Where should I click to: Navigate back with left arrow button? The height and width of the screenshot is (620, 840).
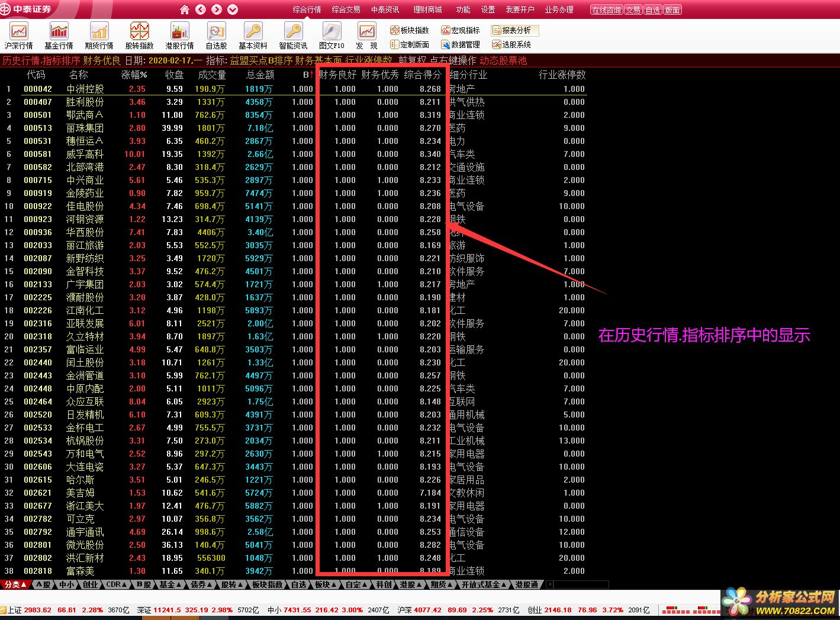coord(201,9)
